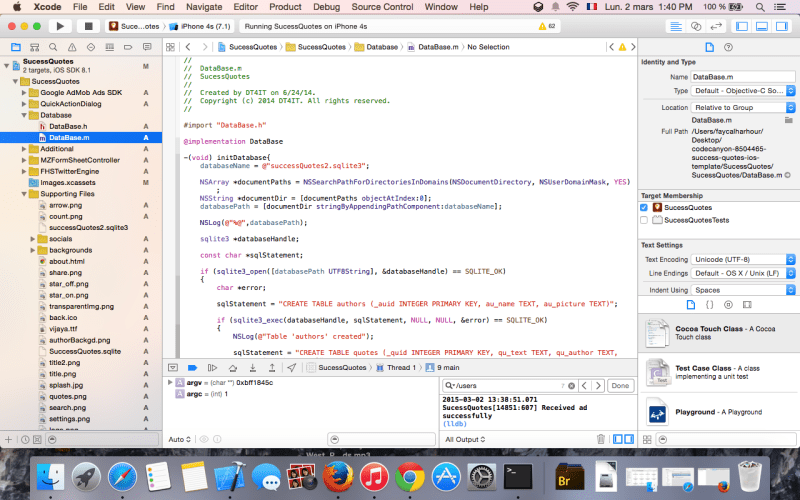
Task: Expand the argv variable
Action: click(170, 382)
